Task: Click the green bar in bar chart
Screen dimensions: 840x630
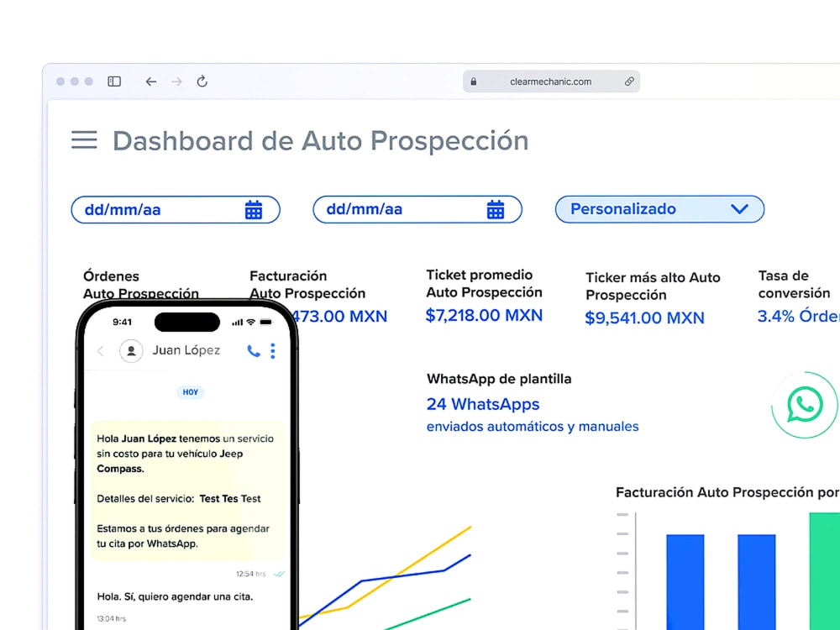Action: coord(825,571)
